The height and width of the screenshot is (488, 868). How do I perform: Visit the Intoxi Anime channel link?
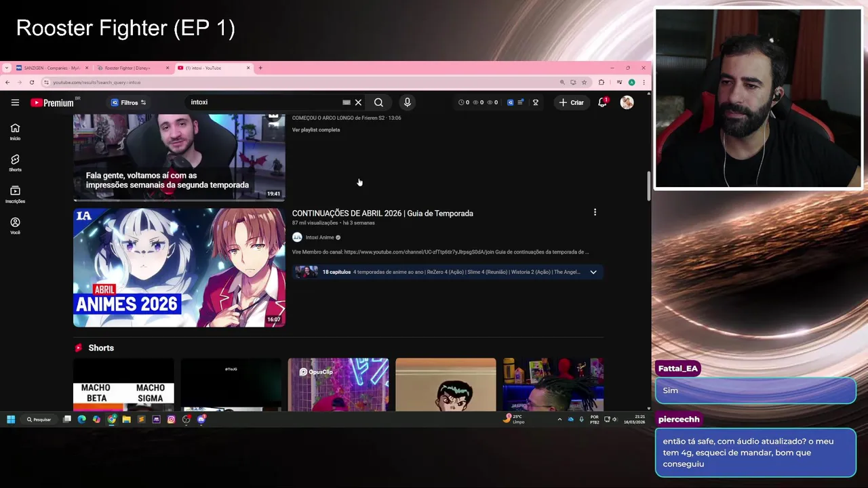(319, 237)
